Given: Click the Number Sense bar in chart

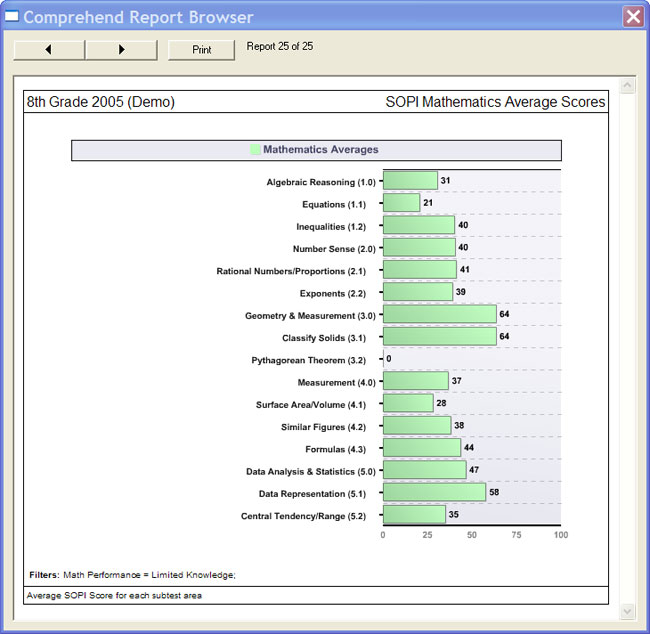Looking at the screenshot, I should [419, 247].
